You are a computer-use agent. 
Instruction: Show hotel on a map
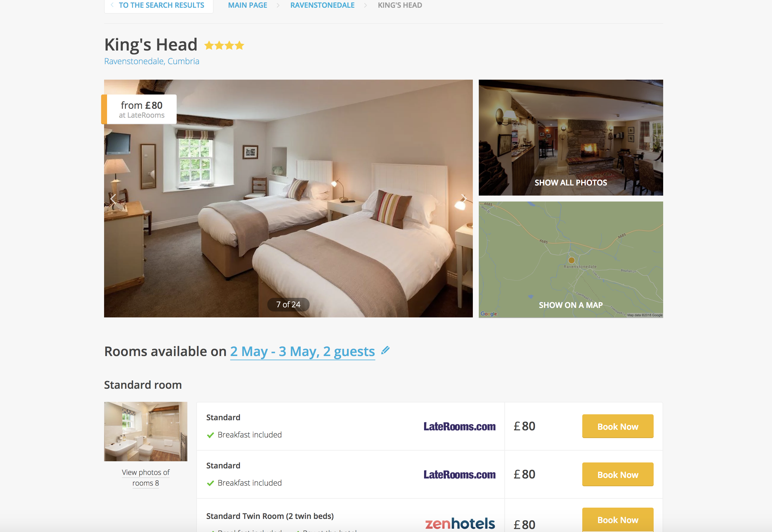click(x=571, y=259)
